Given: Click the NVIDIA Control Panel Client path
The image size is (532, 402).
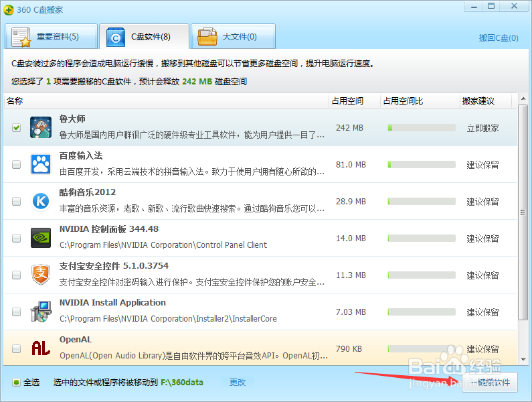Looking at the screenshot, I should click(163, 245).
